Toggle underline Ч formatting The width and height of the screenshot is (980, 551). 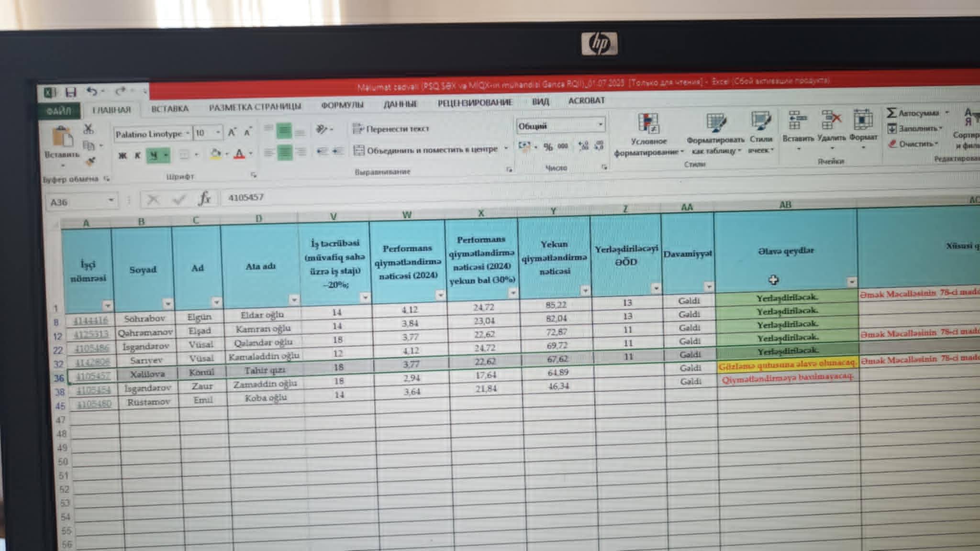click(x=154, y=155)
